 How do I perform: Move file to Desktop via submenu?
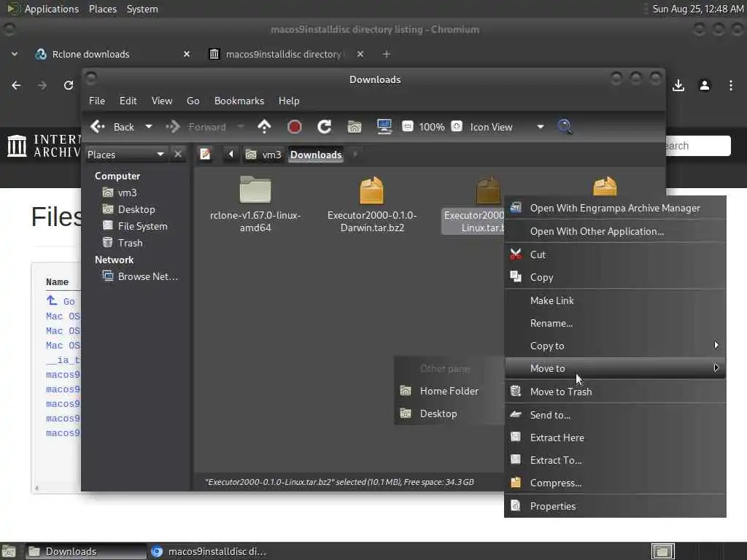(449, 414)
